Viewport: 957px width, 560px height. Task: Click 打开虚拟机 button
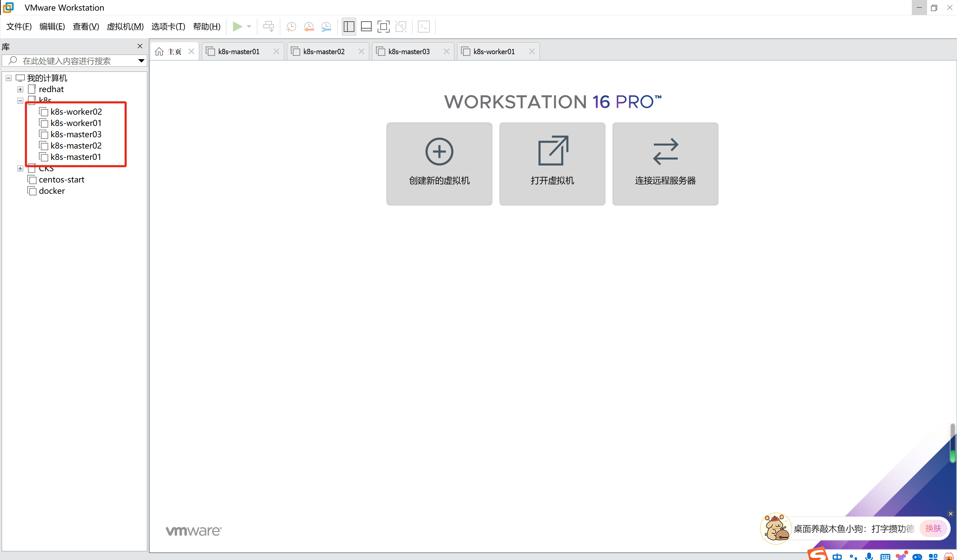(x=552, y=164)
